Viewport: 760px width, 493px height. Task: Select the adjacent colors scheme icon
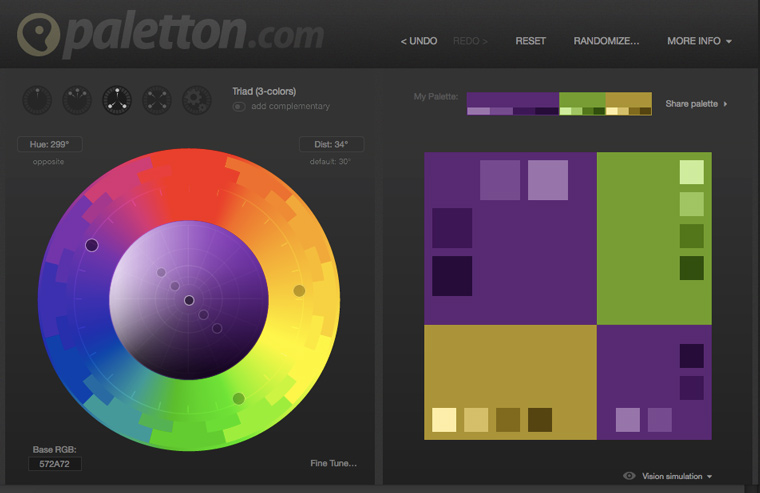coord(77,100)
